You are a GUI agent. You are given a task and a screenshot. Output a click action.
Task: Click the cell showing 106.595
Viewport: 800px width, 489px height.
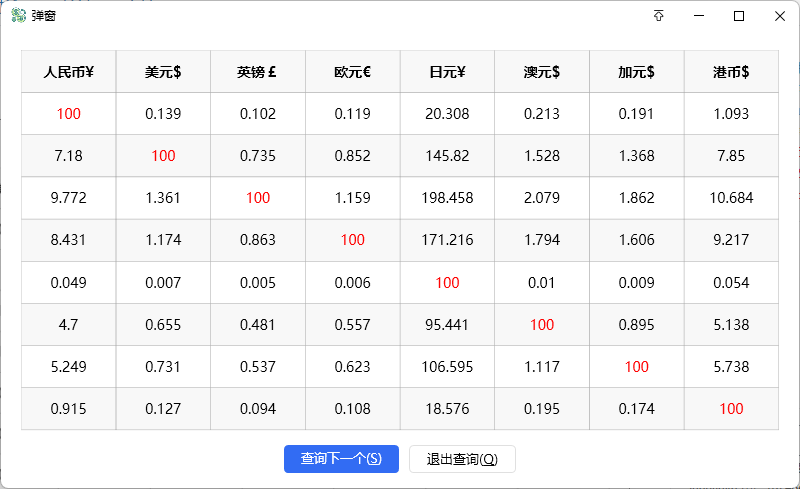click(x=447, y=367)
